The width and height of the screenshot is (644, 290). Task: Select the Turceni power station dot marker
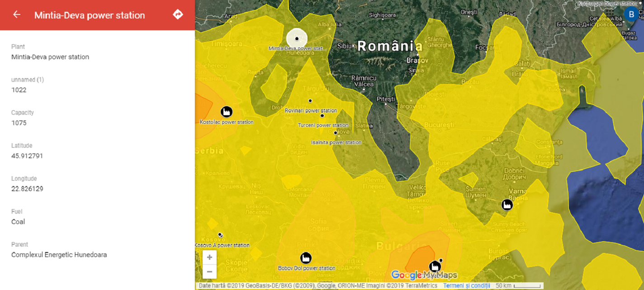click(x=322, y=116)
